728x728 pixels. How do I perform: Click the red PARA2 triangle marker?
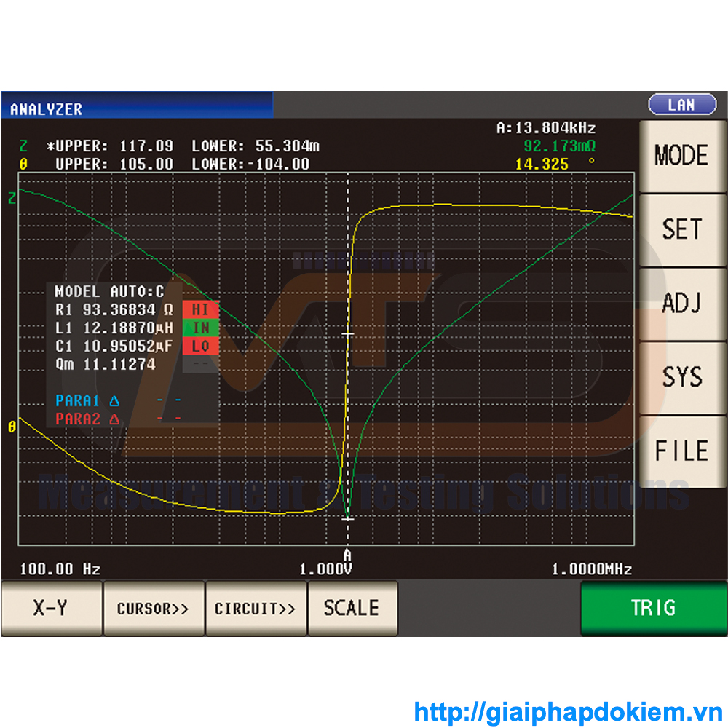[114, 419]
